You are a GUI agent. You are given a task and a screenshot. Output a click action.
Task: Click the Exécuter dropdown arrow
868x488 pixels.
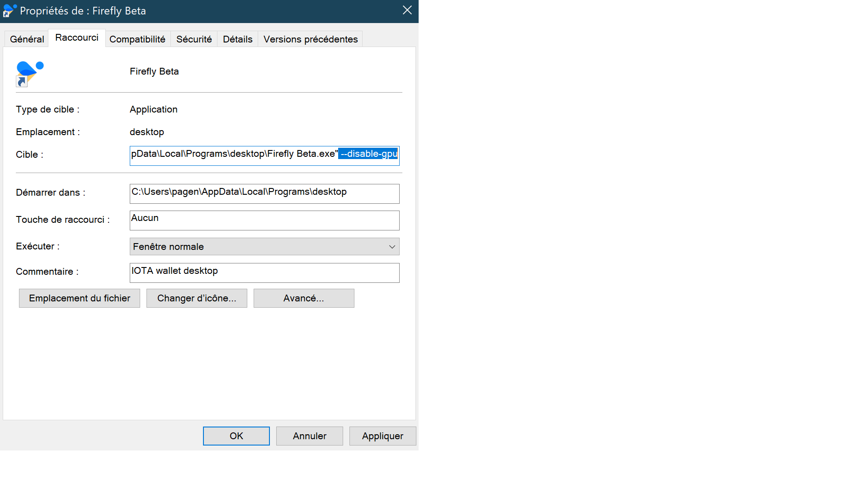[x=392, y=246]
